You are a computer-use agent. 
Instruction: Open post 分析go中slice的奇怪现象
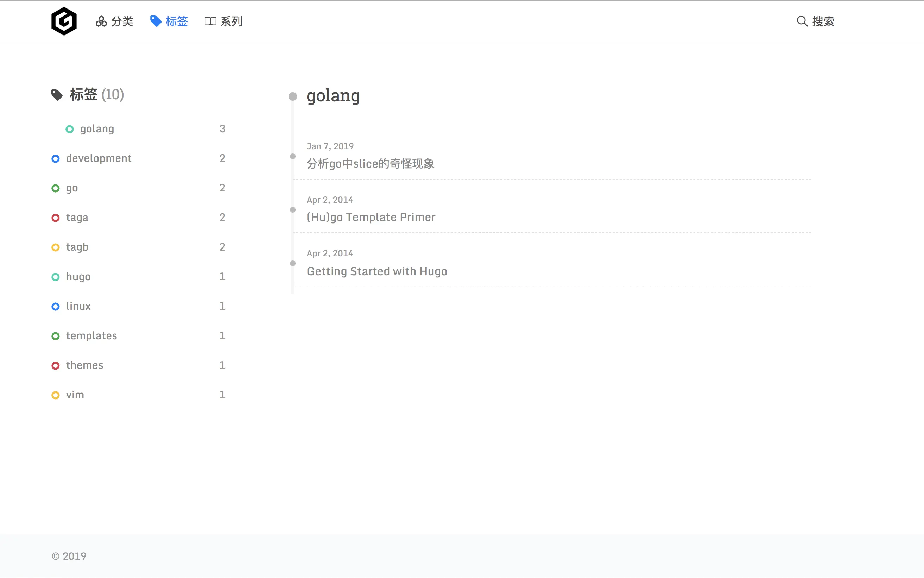click(x=370, y=164)
